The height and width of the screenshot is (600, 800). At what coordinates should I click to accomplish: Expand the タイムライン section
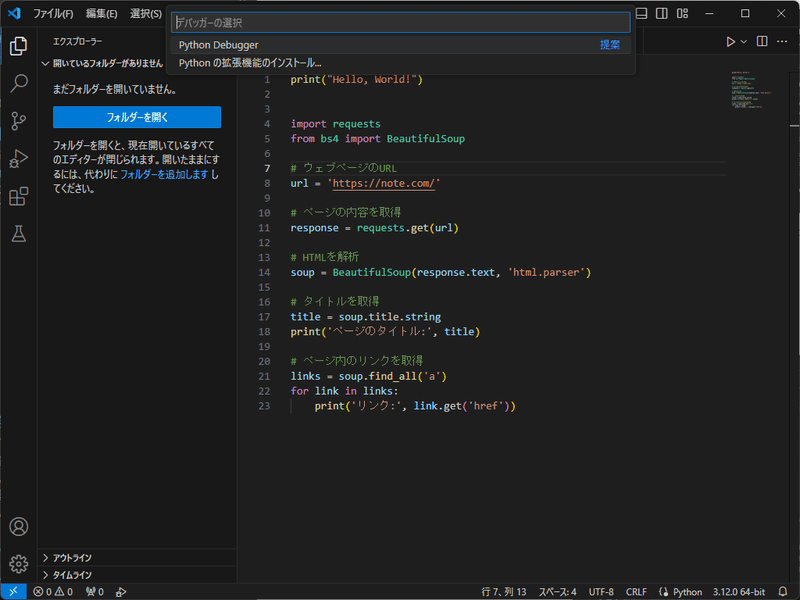[x=137, y=575]
